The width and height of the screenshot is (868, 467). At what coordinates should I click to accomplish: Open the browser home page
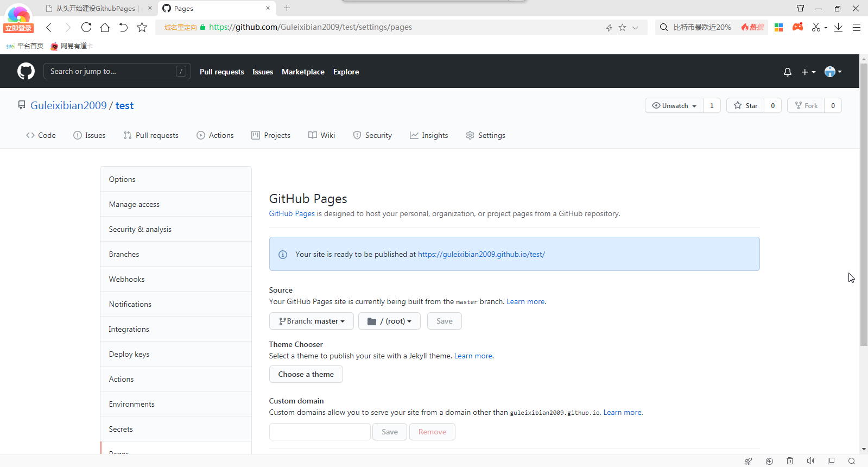click(x=105, y=27)
